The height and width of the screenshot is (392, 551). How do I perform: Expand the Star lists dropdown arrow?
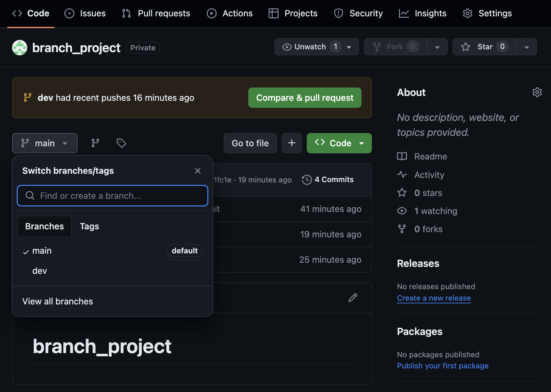(527, 47)
